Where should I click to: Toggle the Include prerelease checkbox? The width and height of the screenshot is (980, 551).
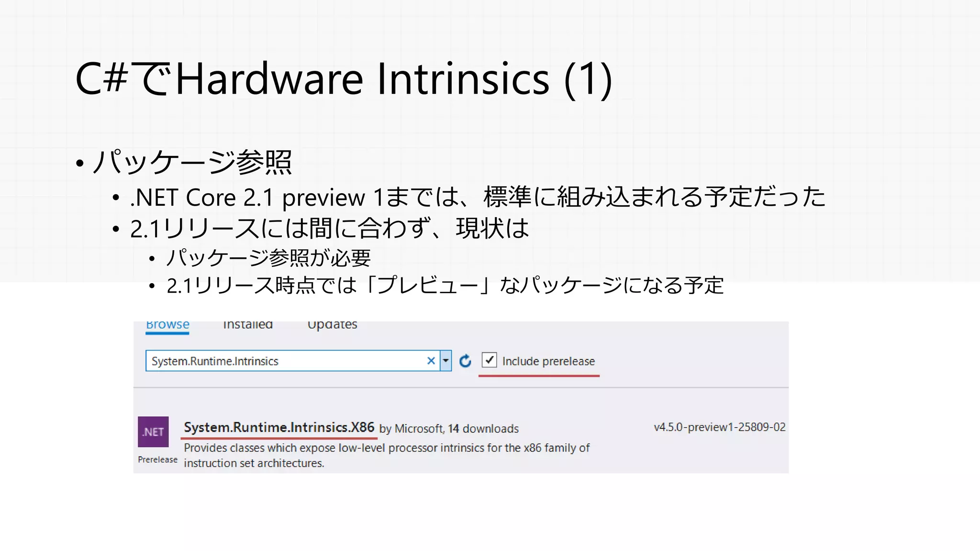489,360
